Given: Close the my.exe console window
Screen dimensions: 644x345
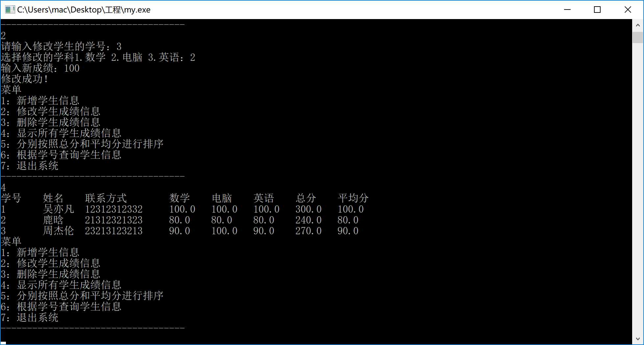Looking at the screenshot, I should [628, 10].
